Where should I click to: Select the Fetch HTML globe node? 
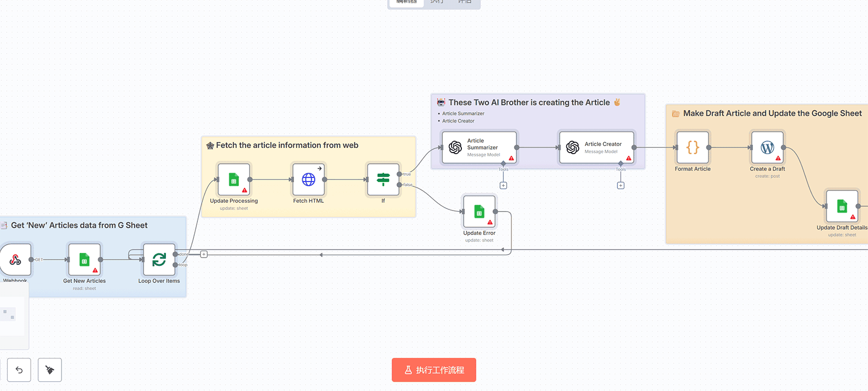(308, 179)
